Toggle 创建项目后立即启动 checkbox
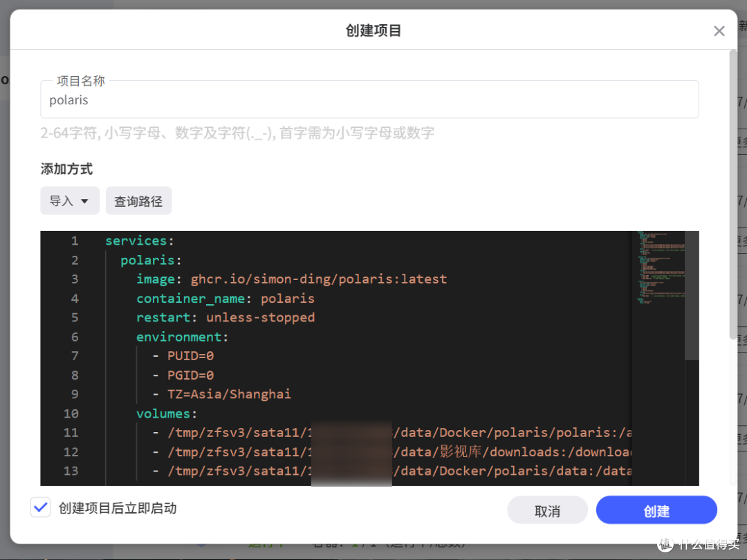Screen dimensions: 747x560 pyautogui.click(x=41, y=507)
